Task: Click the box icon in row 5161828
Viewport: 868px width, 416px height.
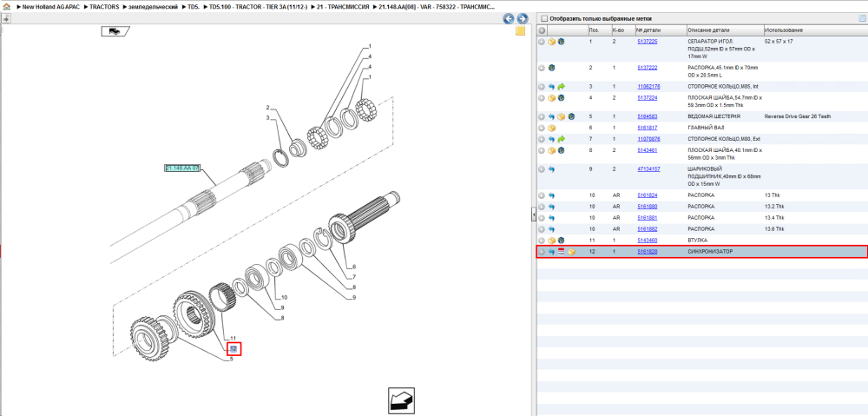Action: [x=571, y=252]
